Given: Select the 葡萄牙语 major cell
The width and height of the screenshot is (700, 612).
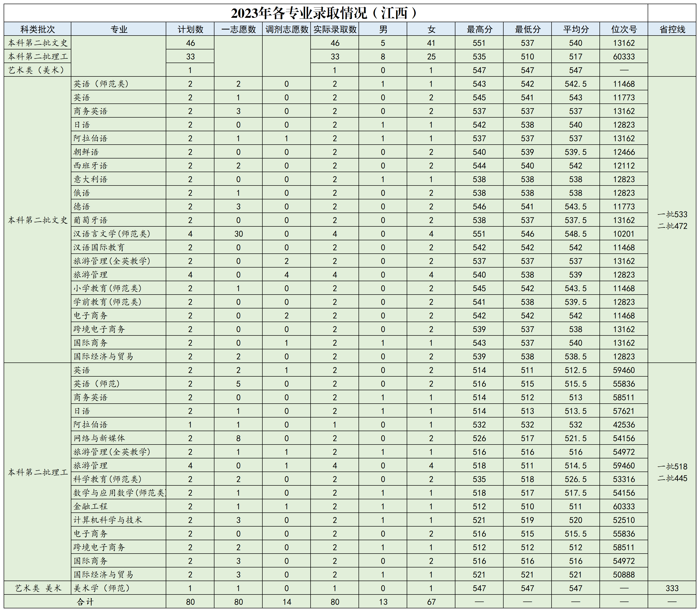Looking at the screenshot, I should click(91, 220).
